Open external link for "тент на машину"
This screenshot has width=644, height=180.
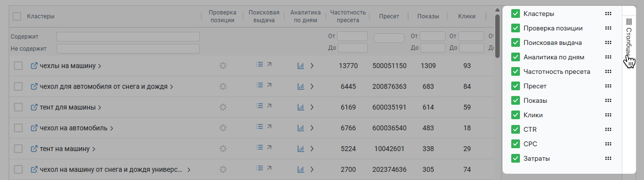pyautogui.click(x=34, y=149)
